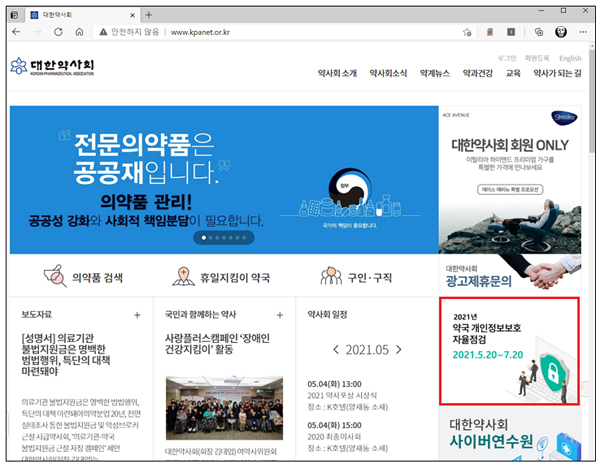
Task: Click the browser back arrow
Action: click(x=16, y=32)
